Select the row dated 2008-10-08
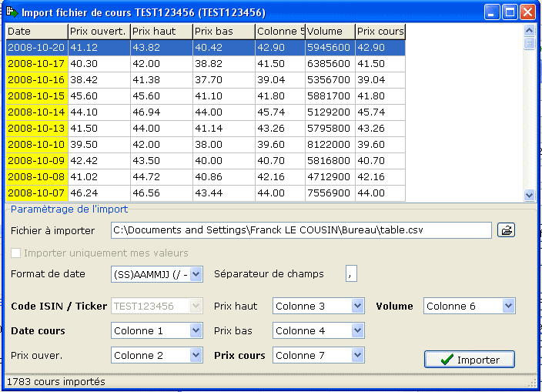This screenshot has width=542, height=392. tap(206, 177)
